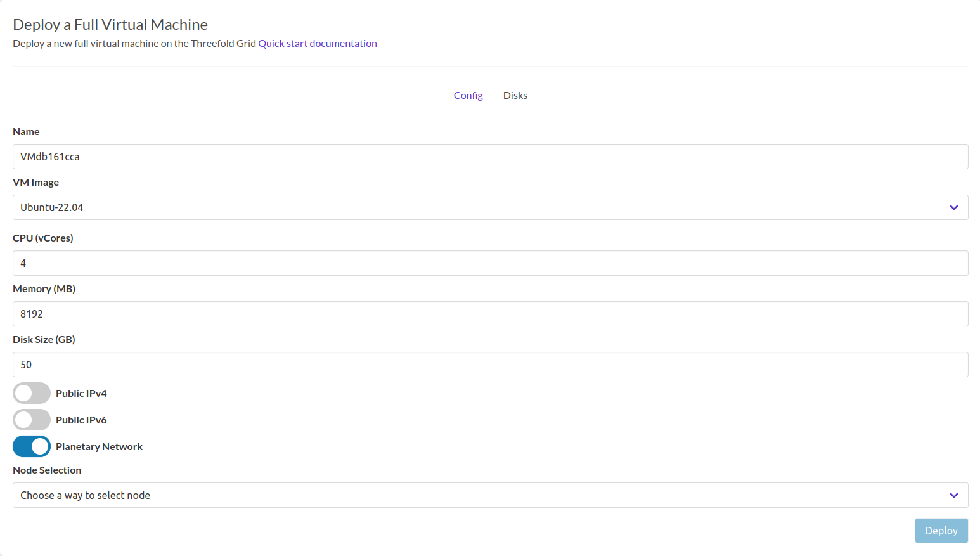Click the Public IPv4 label text
The image size is (980, 556).
click(x=81, y=394)
